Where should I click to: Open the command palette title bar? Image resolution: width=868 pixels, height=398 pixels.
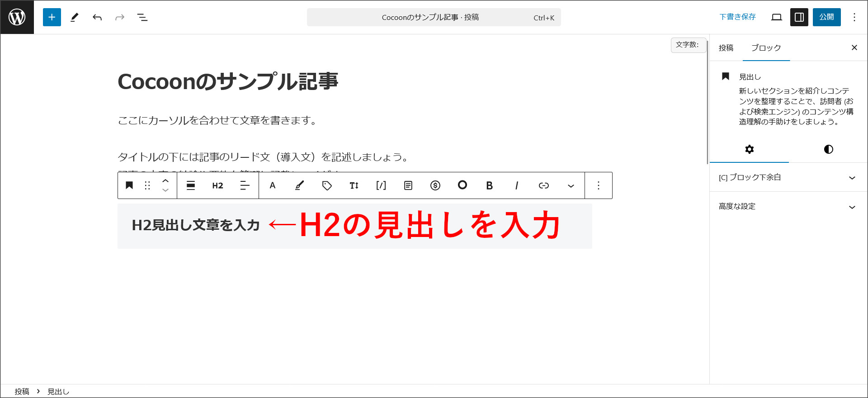[x=434, y=17]
